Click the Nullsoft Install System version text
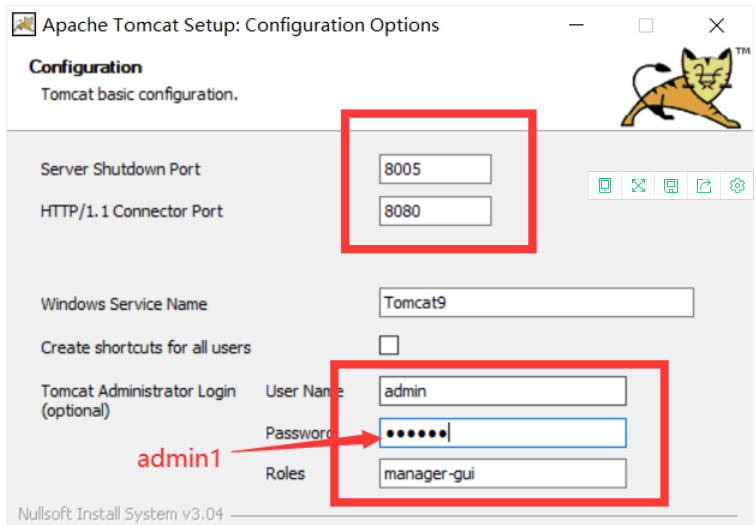 click(121, 514)
